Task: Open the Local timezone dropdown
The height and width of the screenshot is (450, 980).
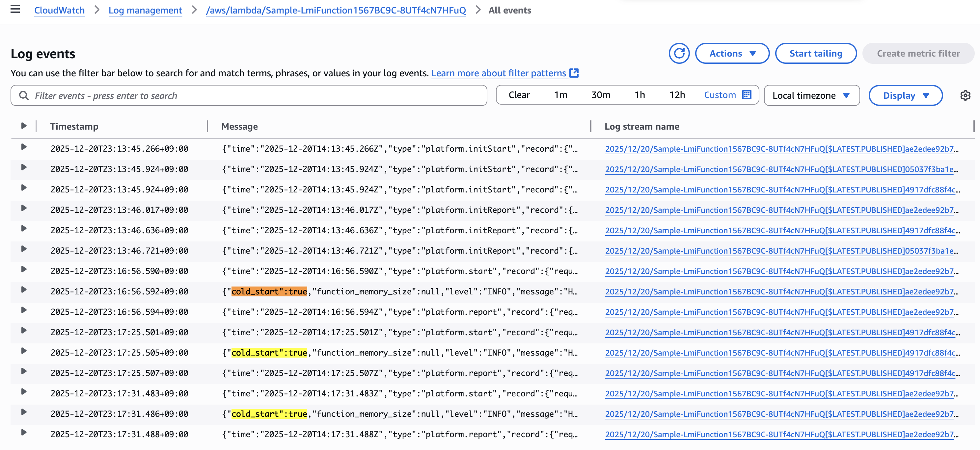Action: click(x=811, y=96)
